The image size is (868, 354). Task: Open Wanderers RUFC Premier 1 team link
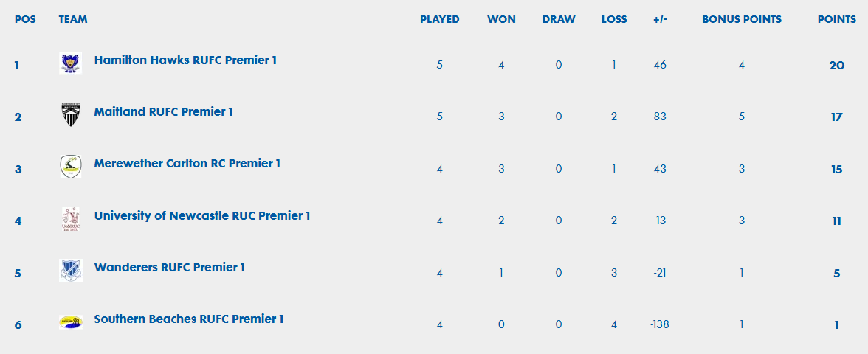(x=170, y=267)
